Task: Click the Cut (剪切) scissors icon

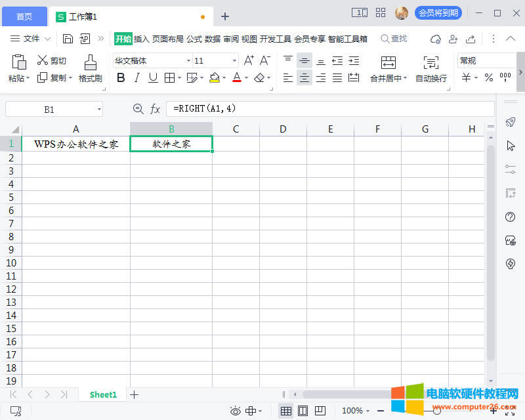Action: point(43,60)
